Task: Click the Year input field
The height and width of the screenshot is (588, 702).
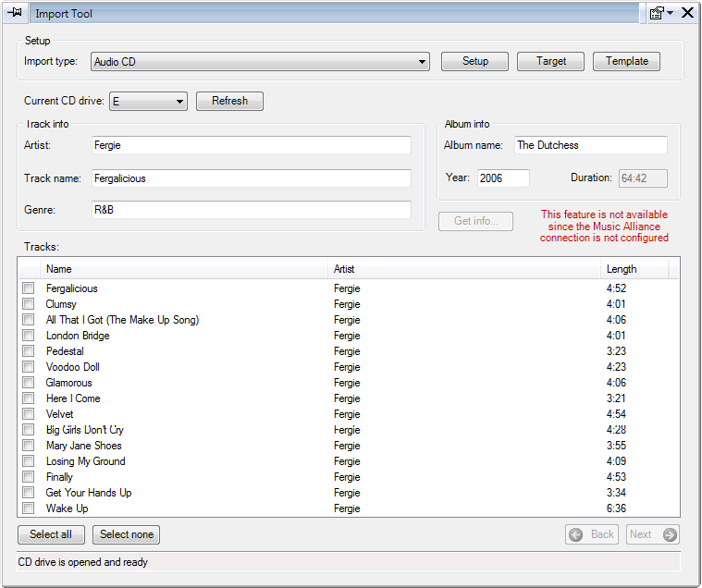Action: pyautogui.click(x=503, y=178)
